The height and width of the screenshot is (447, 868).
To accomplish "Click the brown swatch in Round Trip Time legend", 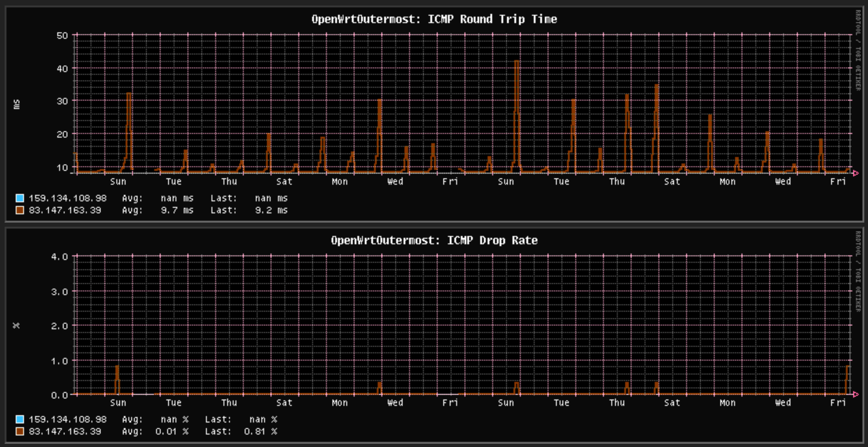I will tap(19, 210).
